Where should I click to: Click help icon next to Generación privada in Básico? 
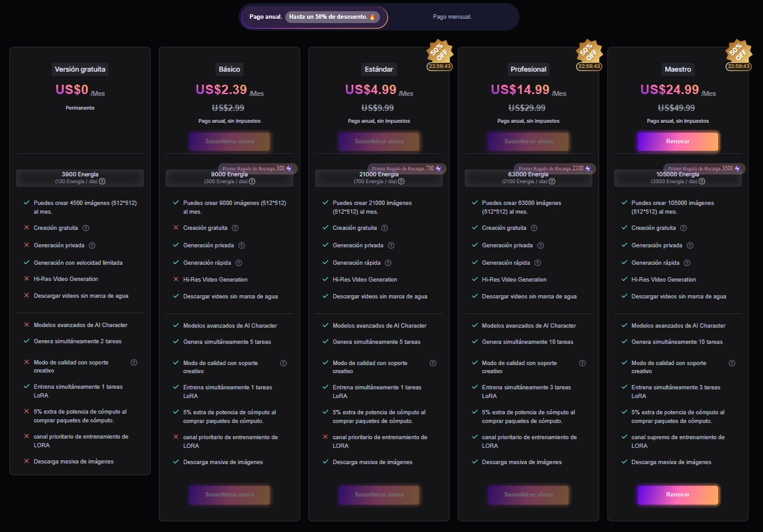(242, 245)
